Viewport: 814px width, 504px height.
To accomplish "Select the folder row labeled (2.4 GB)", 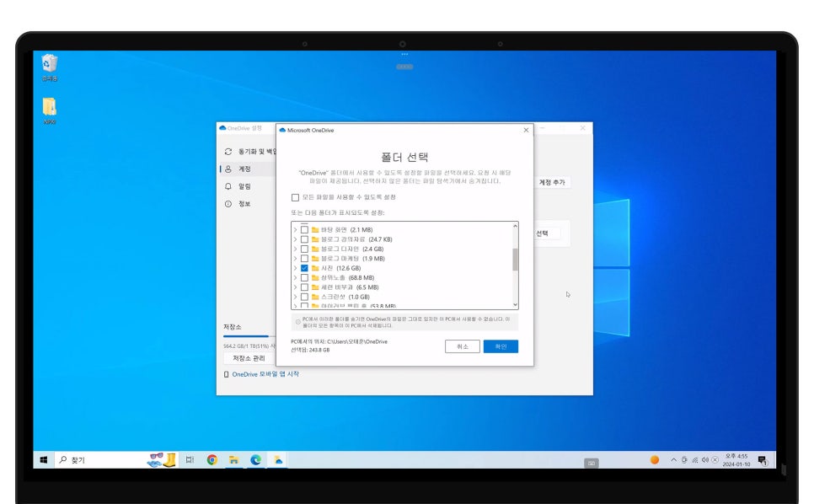I will click(402, 249).
